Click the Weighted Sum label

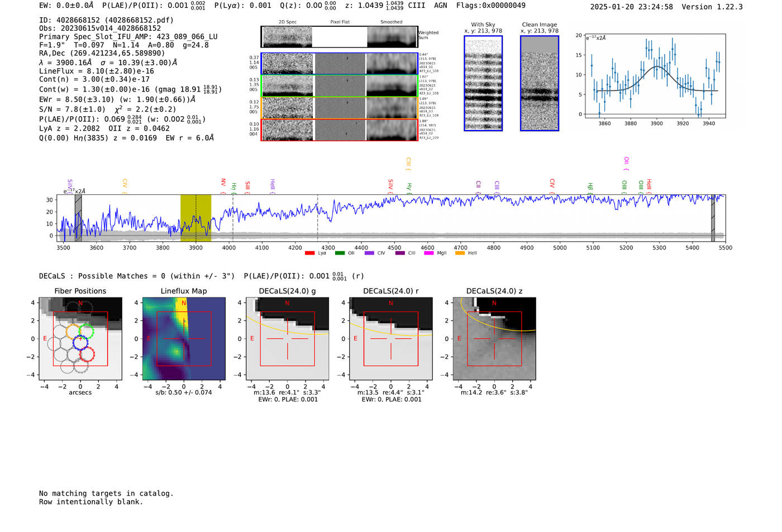(x=428, y=35)
